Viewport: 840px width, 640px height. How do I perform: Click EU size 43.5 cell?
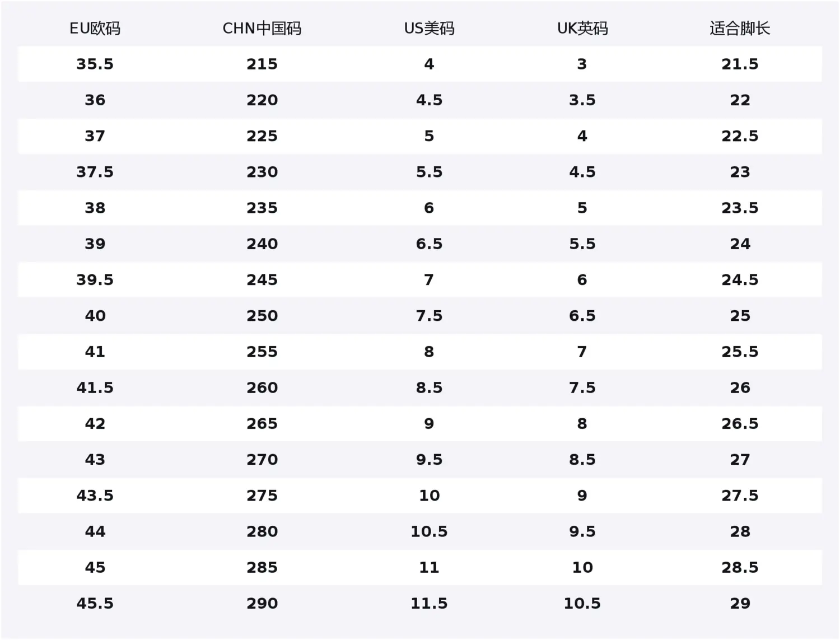tap(95, 496)
